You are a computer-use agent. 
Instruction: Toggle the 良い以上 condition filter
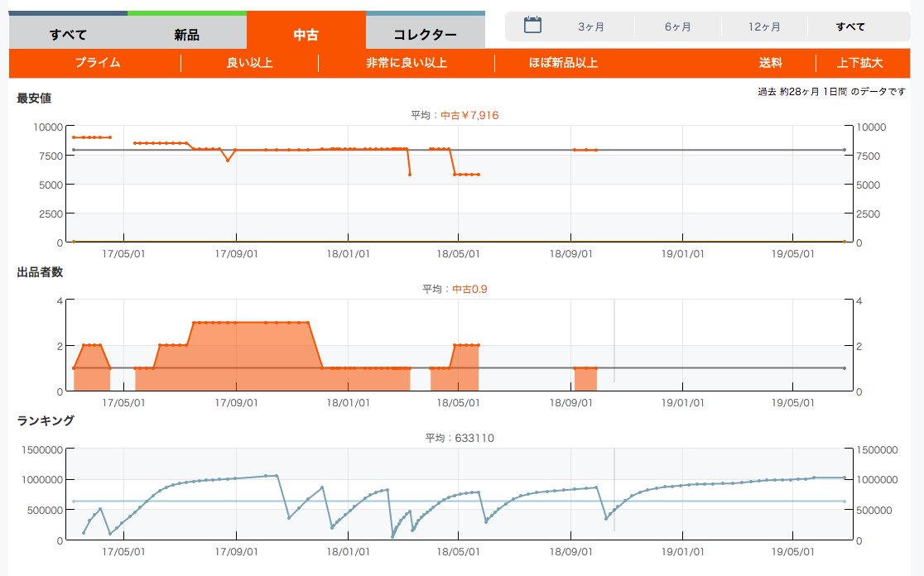click(249, 63)
